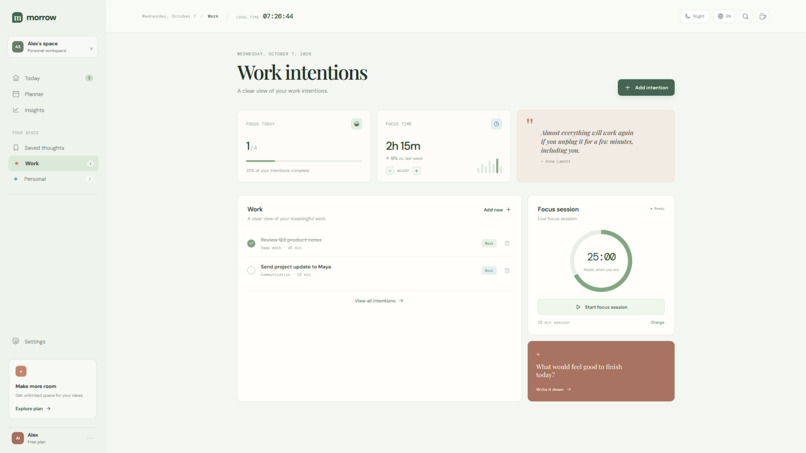Click the intentions progress bar

click(x=304, y=161)
